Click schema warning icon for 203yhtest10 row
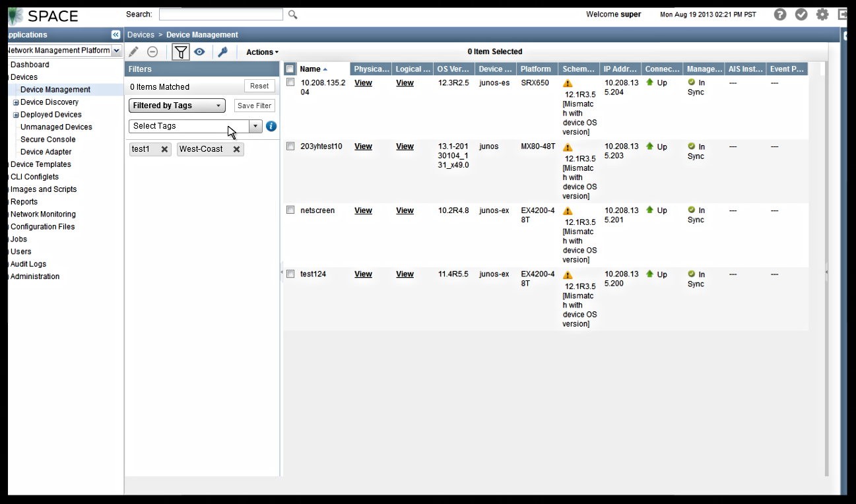The image size is (856, 504). pyautogui.click(x=568, y=148)
